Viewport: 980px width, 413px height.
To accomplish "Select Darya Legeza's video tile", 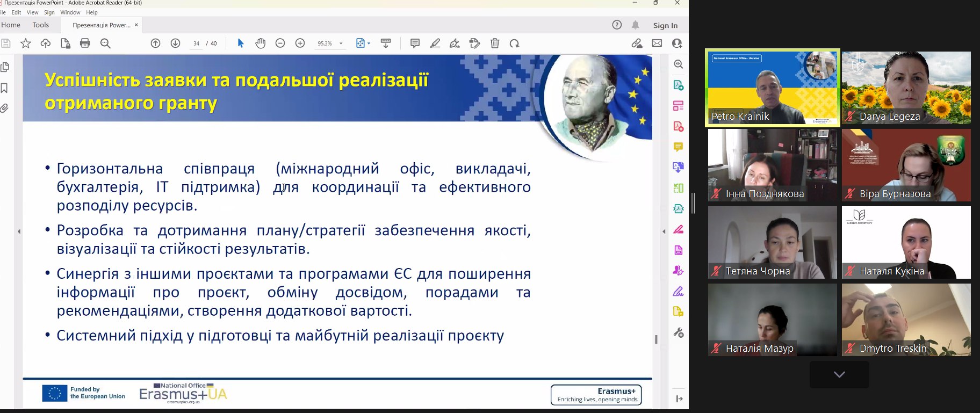I will pyautogui.click(x=906, y=88).
